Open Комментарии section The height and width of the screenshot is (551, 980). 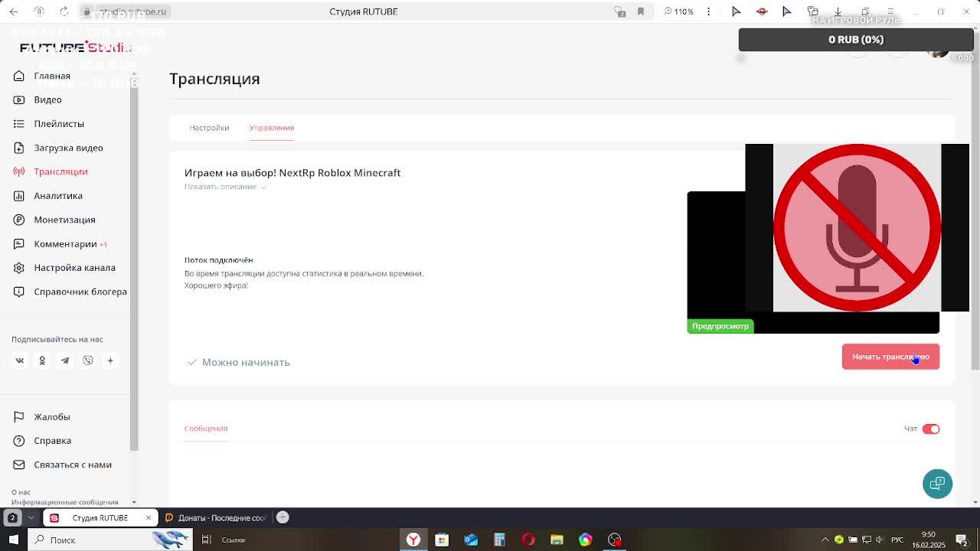pyautogui.click(x=65, y=244)
